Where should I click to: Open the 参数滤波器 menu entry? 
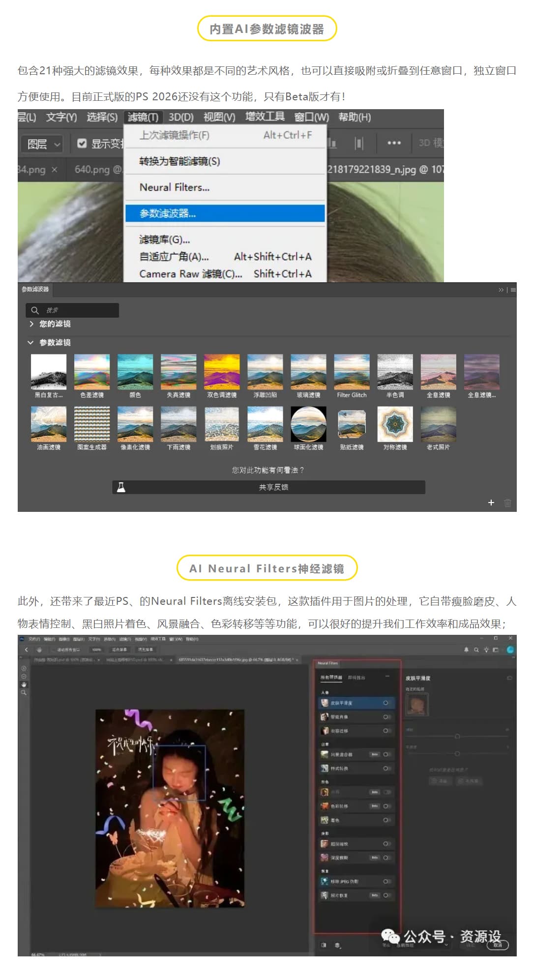coord(225,213)
